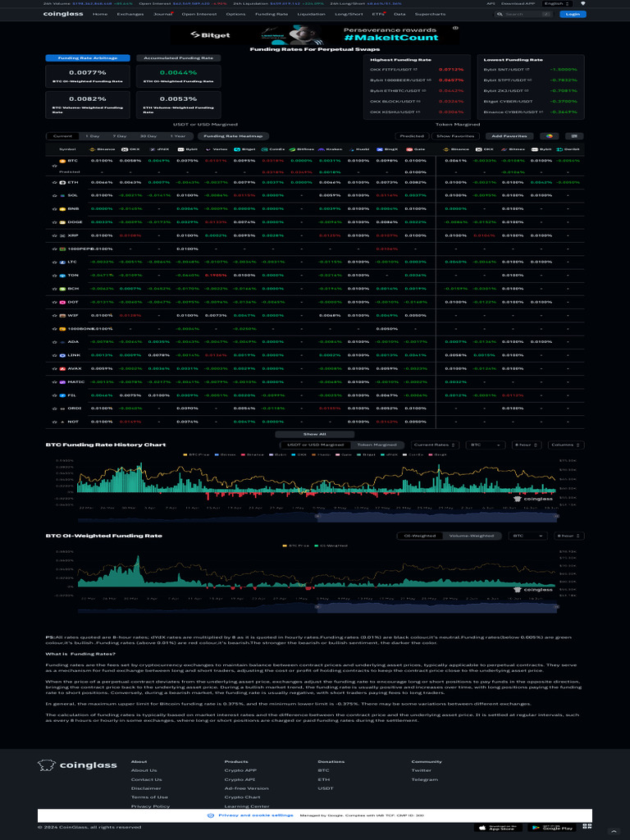Open the Funding Rate Heatmap

[x=234, y=136]
